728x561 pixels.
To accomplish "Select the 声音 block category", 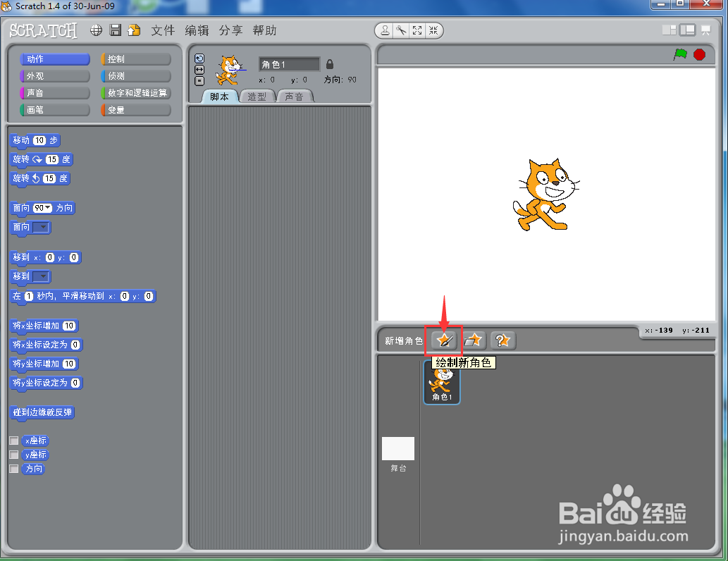I will 55,93.
